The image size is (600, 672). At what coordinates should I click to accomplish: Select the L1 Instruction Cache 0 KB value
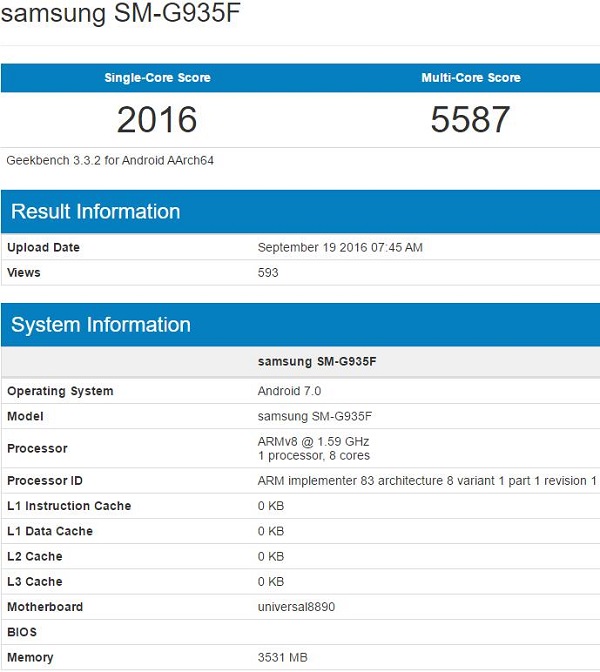271,506
